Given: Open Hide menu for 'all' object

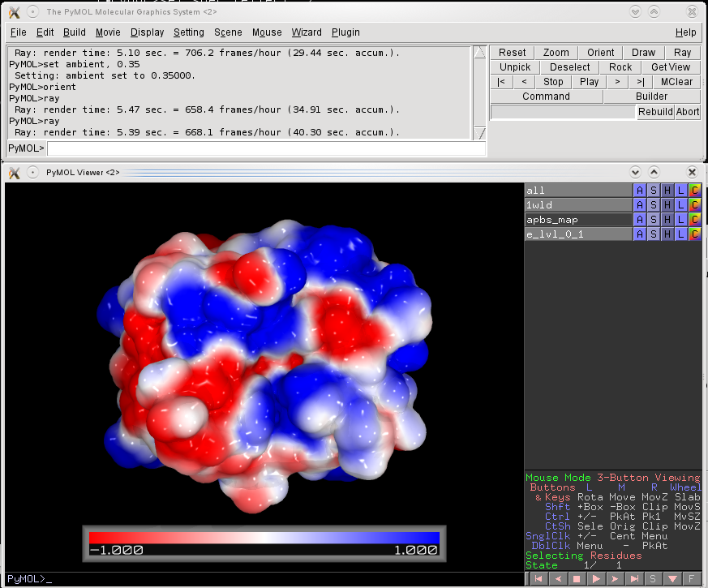Looking at the screenshot, I should pos(667,191).
